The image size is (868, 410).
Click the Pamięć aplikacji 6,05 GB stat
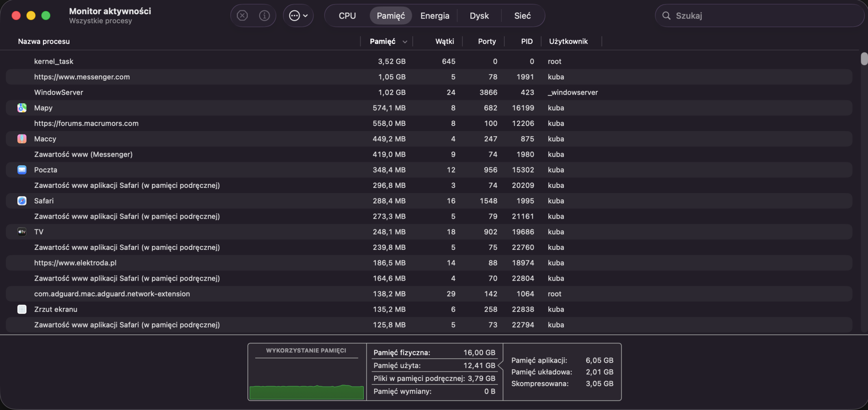click(562, 361)
